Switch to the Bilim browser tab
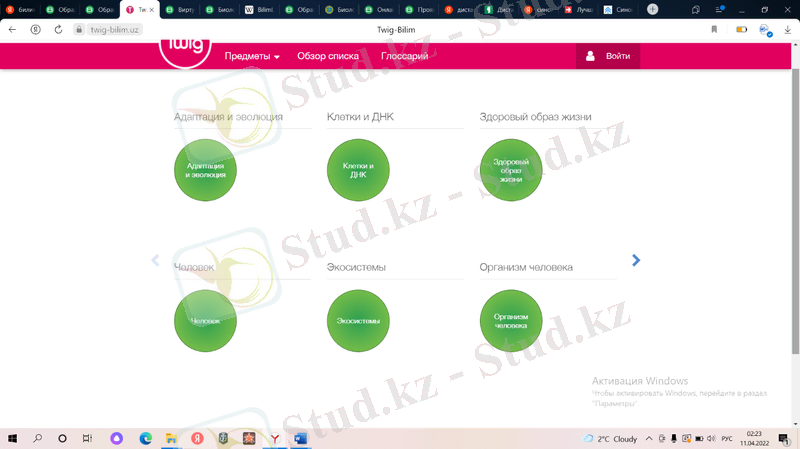Screen dimensions: 800x449 point(260,9)
